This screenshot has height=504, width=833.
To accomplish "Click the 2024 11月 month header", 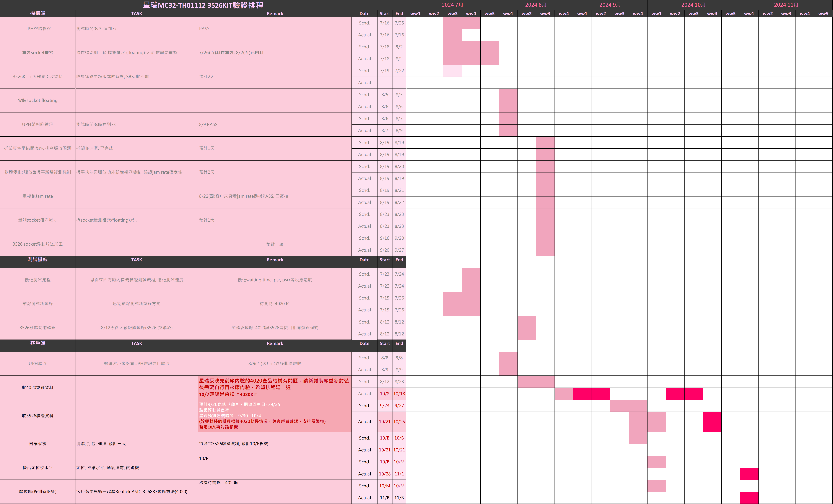I will click(x=786, y=5).
